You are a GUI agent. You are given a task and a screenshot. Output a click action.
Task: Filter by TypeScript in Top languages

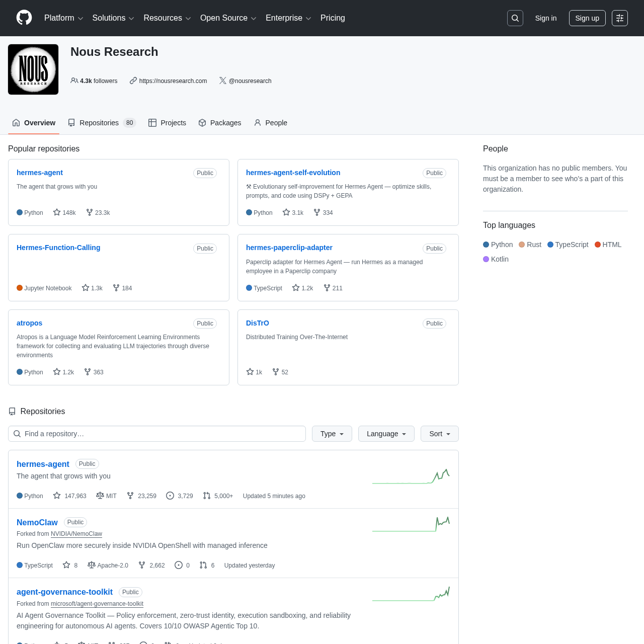pos(568,245)
